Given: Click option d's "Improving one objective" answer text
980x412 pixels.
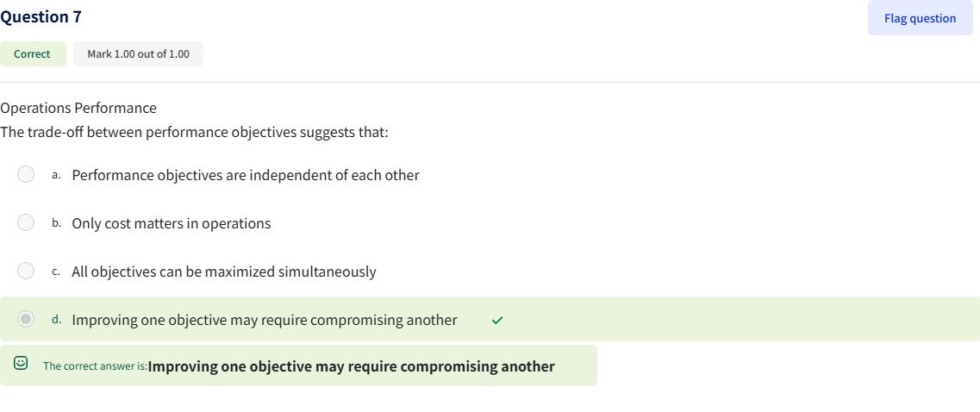Looking at the screenshot, I should click(x=265, y=320).
